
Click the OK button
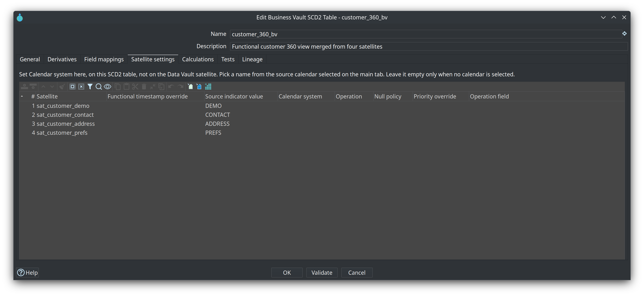[287, 272]
